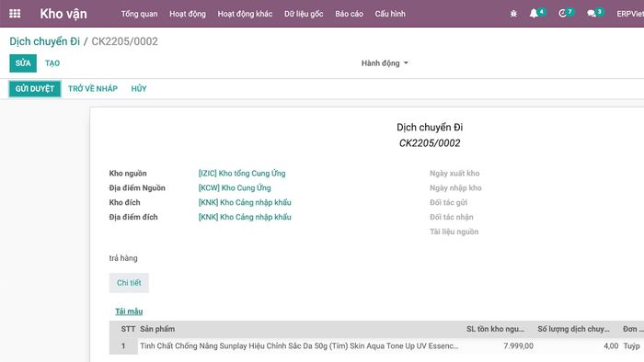Click the Ngày nhập kho field label
The height and width of the screenshot is (362, 644).
[x=455, y=187]
